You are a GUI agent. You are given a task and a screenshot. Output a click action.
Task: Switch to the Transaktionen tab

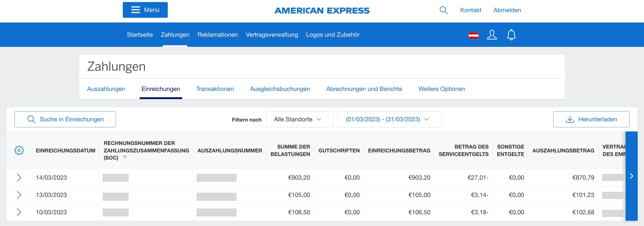coord(215,89)
